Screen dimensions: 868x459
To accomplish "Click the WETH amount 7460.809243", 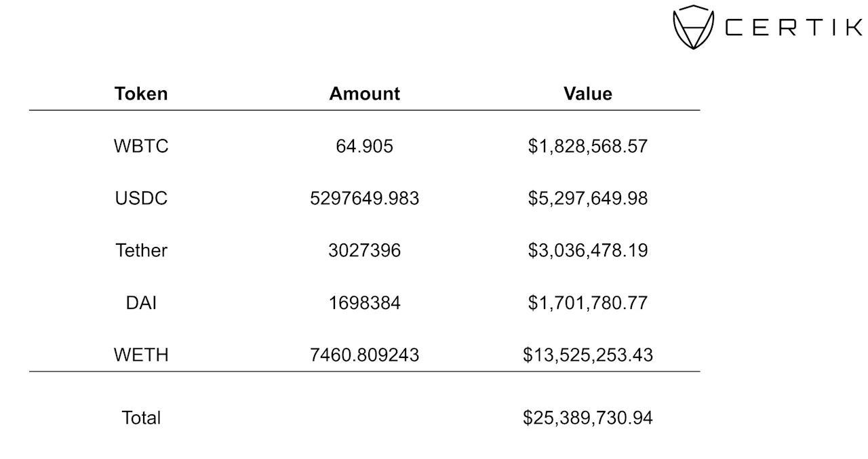I will [365, 355].
